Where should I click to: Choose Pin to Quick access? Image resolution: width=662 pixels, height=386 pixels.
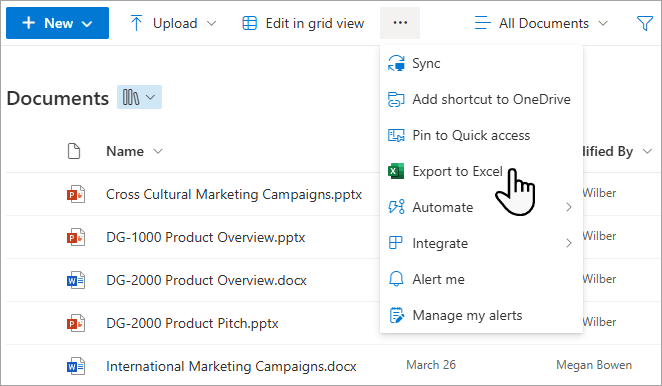pos(481,135)
